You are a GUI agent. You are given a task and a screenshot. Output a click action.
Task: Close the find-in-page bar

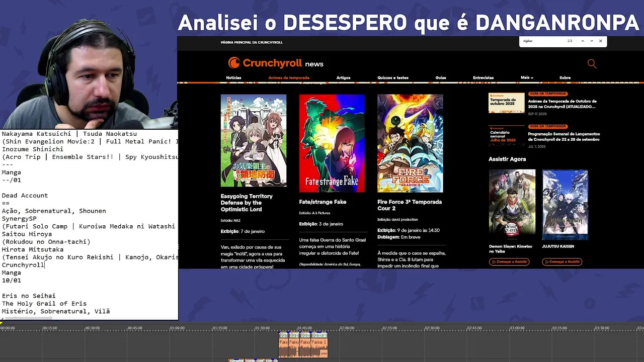click(600, 41)
